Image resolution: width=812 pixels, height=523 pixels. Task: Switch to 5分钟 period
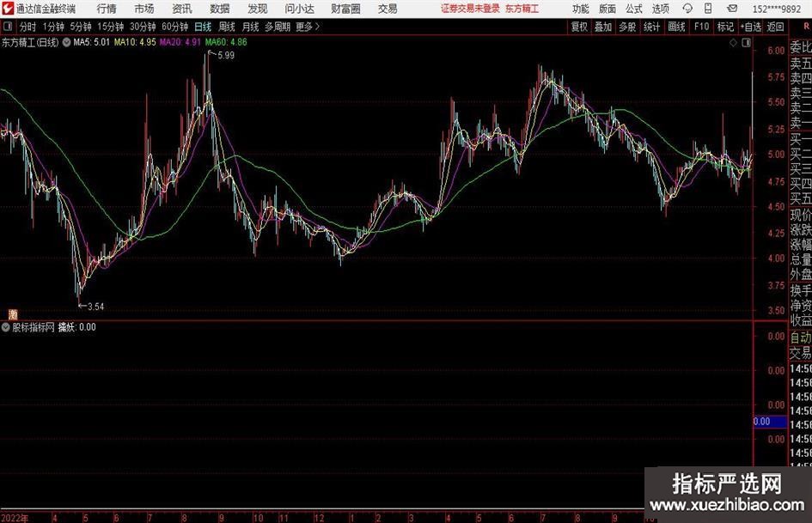tap(81, 27)
